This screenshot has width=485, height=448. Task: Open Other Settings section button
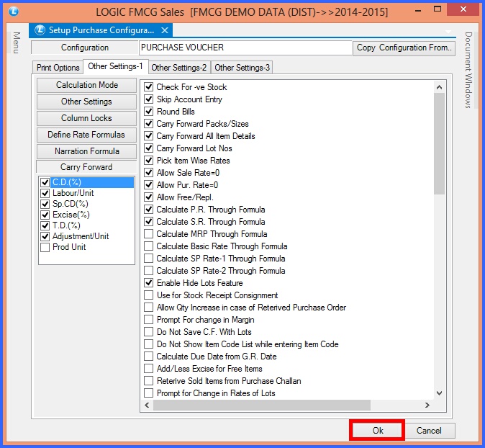(x=86, y=102)
